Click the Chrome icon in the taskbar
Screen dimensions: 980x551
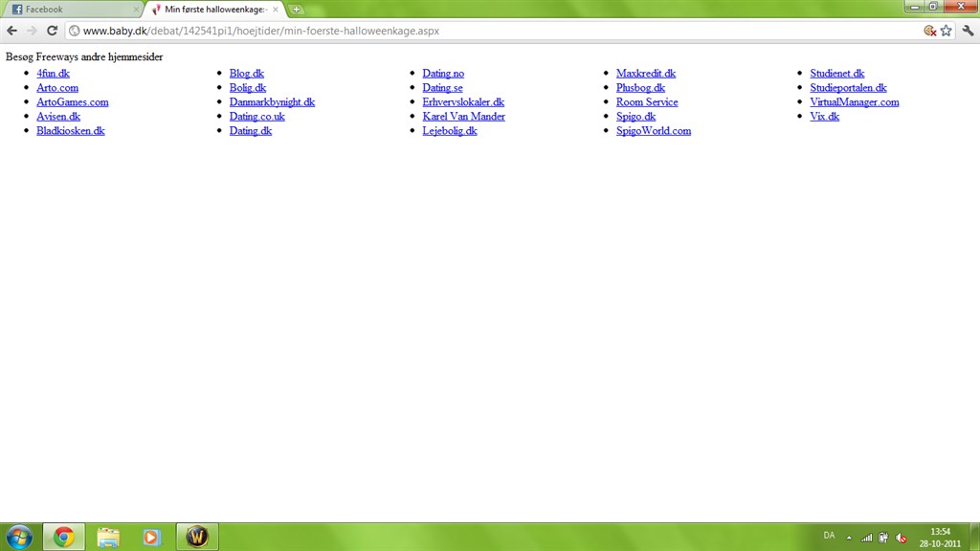(x=64, y=537)
